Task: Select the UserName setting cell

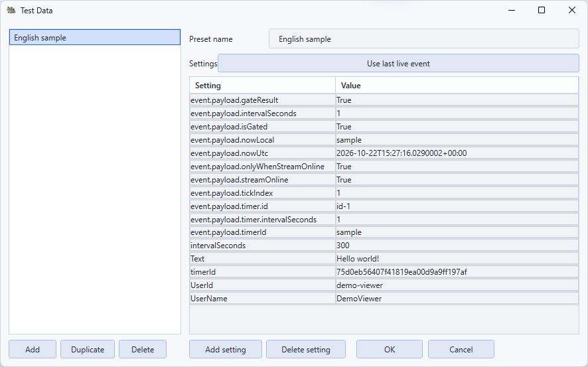Action: pos(263,299)
